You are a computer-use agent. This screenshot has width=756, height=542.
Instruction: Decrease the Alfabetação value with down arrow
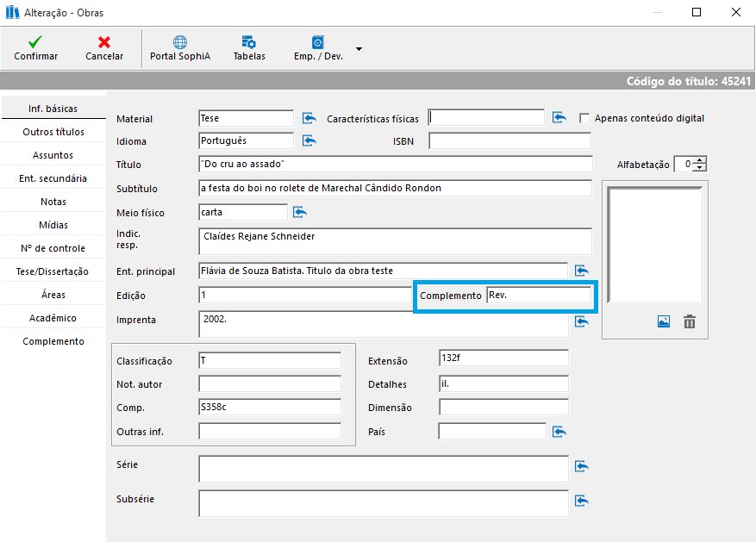pos(700,168)
